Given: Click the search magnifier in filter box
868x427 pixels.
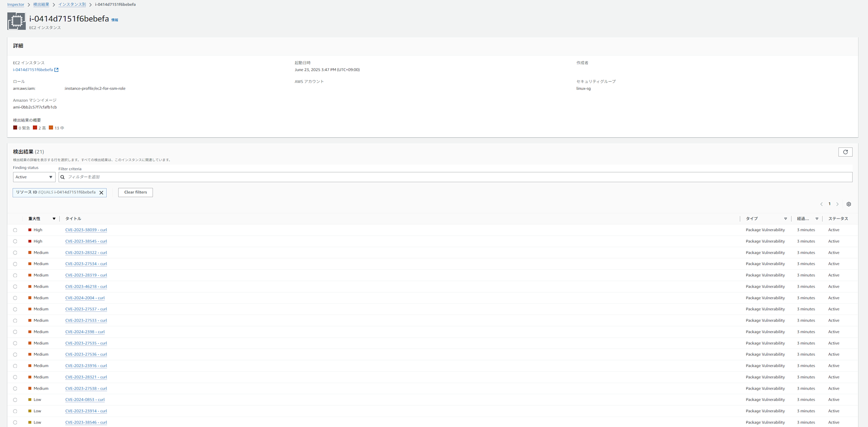Looking at the screenshot, I should click(x=62, y=177).
